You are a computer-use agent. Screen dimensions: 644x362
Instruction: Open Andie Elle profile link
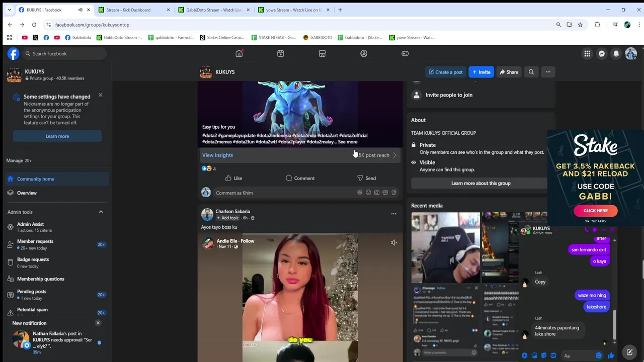pyautogui.click(x=227, y=241)
